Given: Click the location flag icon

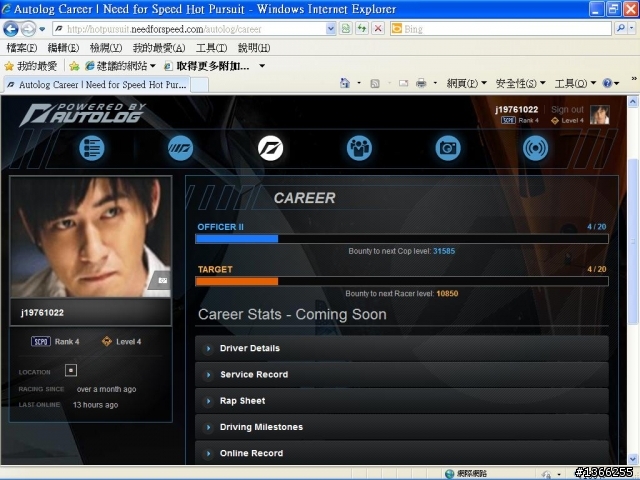Looking at the screenshot, I should click(x=71, y=371).
